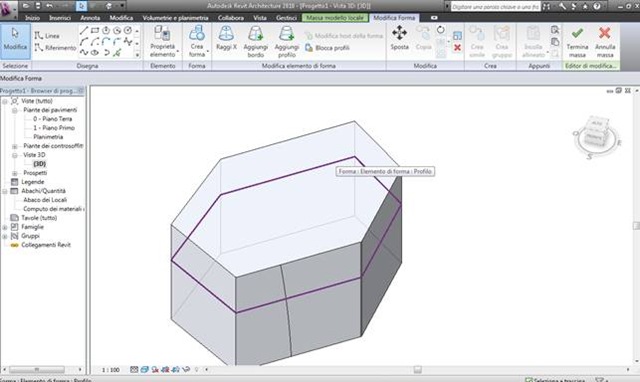Click the save quick-access icon
The image size is (640, 382).
point(38,6)
